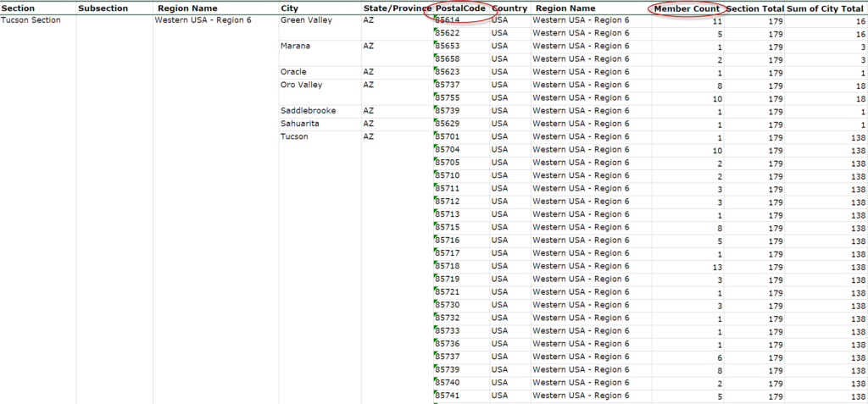Select member count 10 in 85755 row
Viewport: 868px width, 404px height.
coord(717,99)
